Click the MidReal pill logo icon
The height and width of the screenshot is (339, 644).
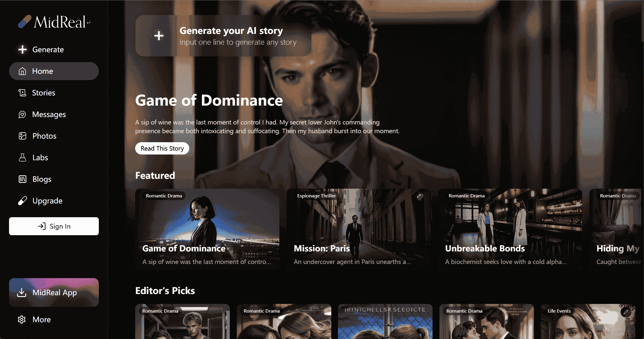(x=25, y=22)
